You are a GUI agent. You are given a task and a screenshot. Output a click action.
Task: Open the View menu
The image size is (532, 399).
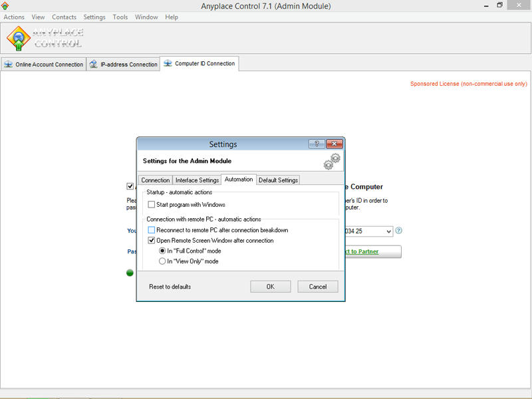[38, 17]
